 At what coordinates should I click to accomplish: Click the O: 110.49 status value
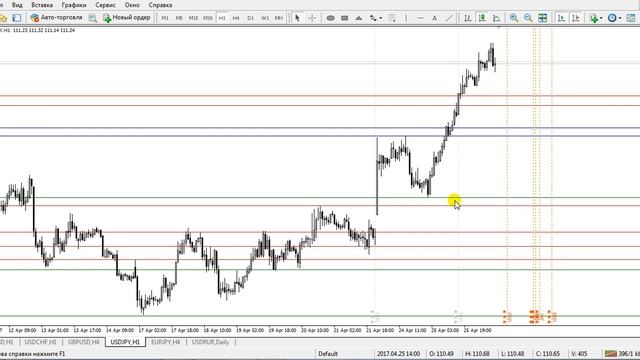[442, 354]
